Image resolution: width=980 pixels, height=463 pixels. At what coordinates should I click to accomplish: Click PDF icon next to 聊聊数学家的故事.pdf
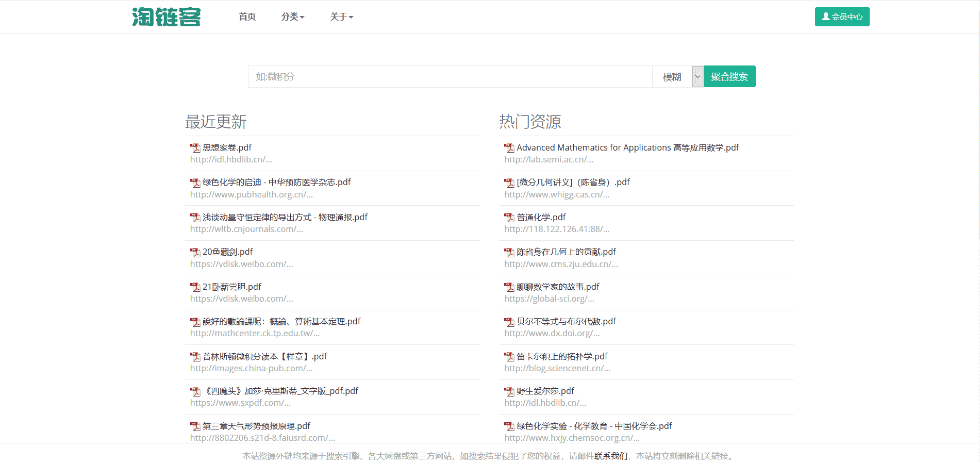click(509, 287)
